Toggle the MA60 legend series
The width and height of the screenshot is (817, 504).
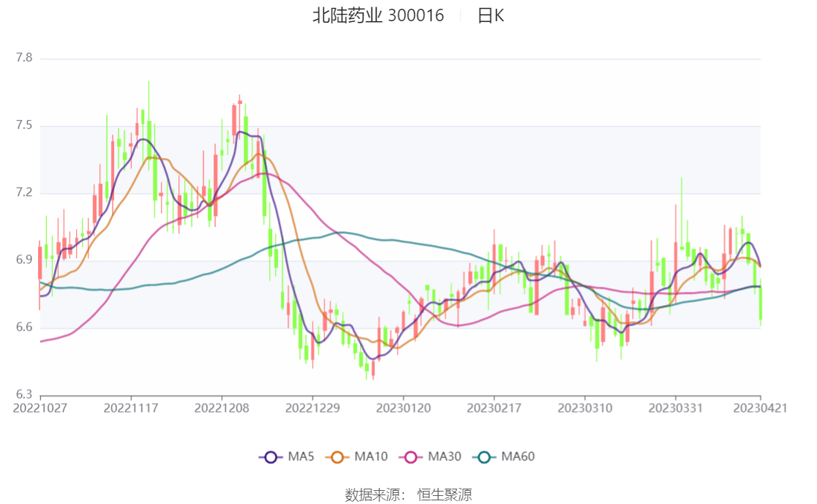click(503, 457)
